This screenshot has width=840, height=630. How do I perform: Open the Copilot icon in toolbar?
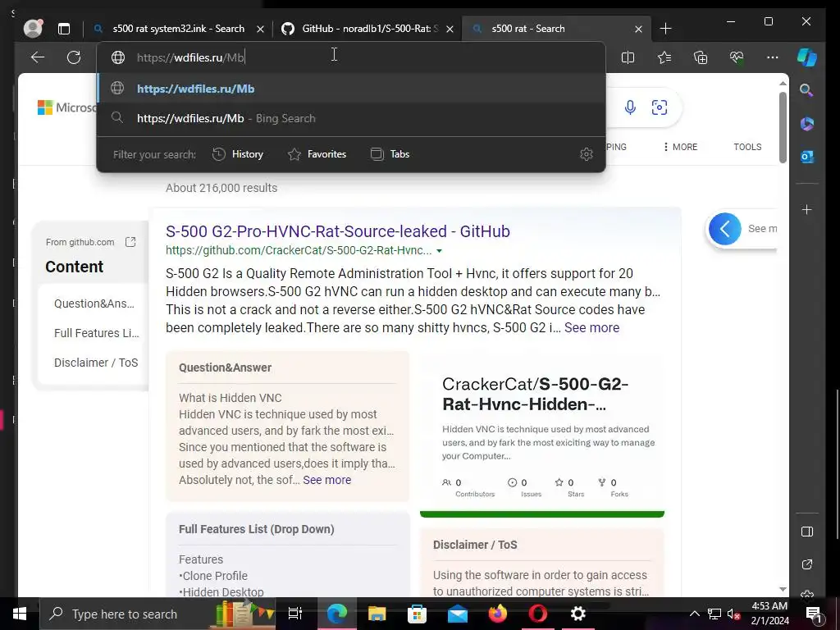(807, 57)
